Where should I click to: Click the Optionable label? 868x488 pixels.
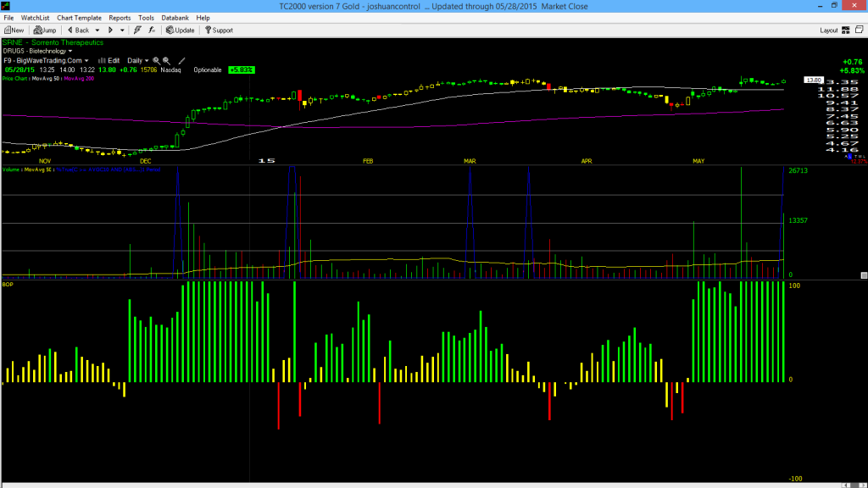tap(208, 69)
